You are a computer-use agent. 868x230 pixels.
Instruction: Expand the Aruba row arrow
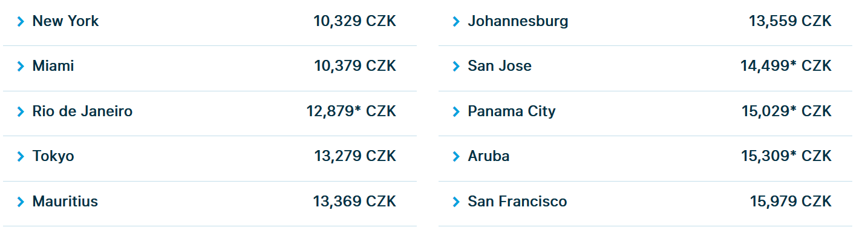(x=457, y=157)
